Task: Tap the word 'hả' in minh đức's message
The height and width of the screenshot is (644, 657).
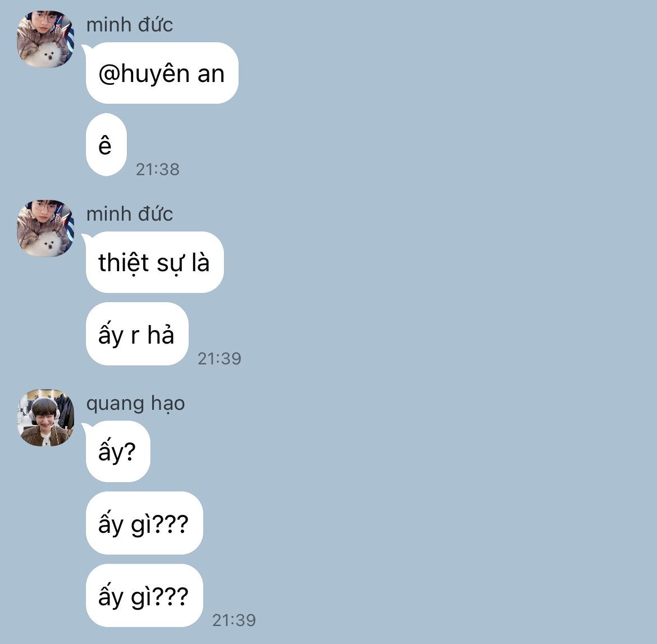Action: [161, 335]
